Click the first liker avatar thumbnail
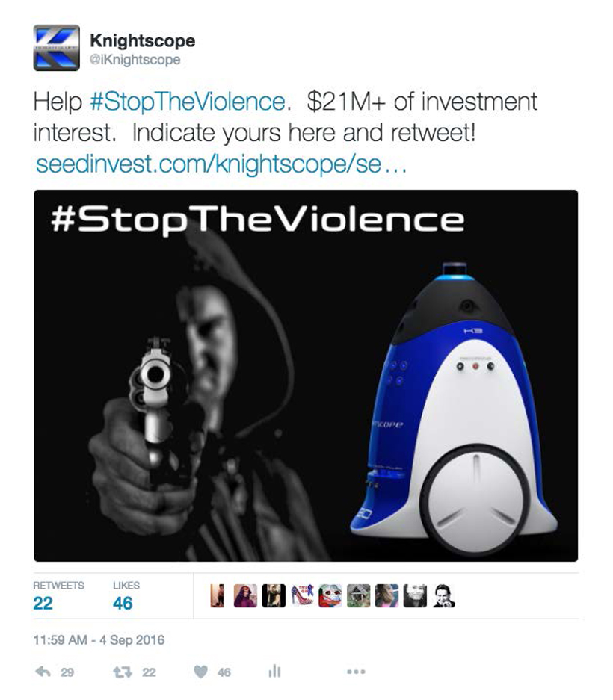This screenshot has height=700, width=613. click(x=217, y=596)
